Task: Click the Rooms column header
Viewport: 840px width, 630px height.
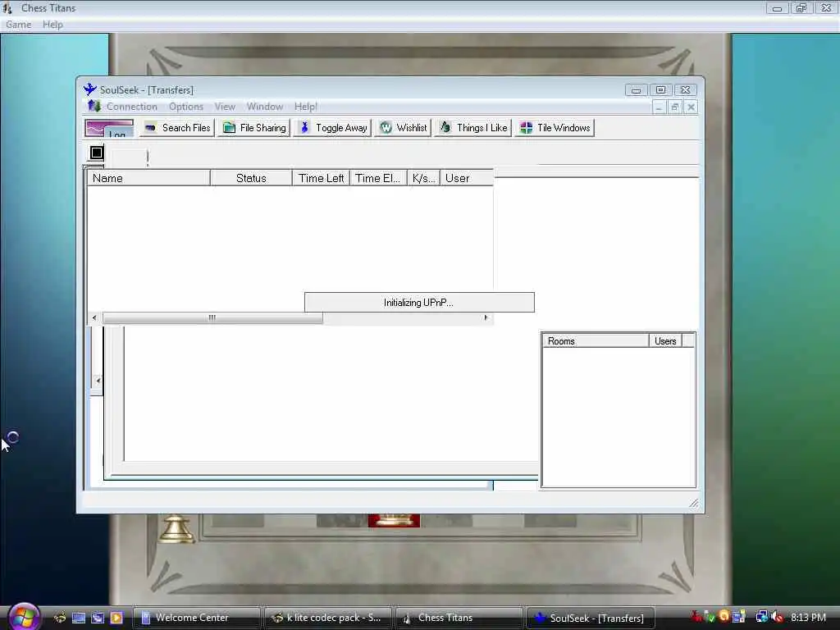Action: (x=596, y=340)
